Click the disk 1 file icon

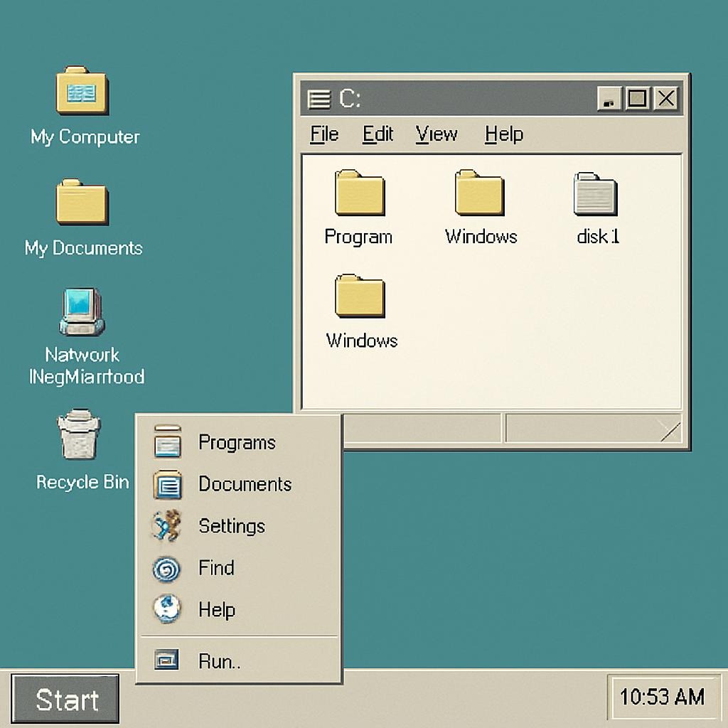596,195
